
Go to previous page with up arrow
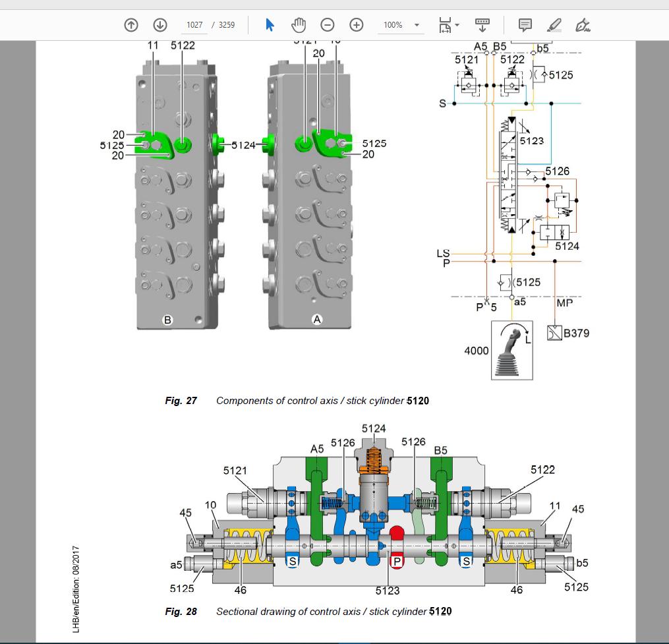(131, 25)
